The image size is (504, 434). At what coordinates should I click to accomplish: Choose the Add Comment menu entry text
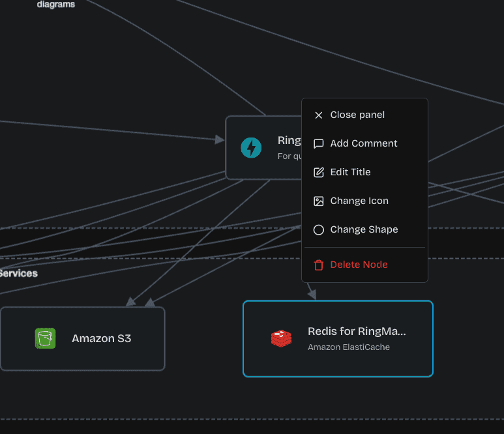[364, 144]
